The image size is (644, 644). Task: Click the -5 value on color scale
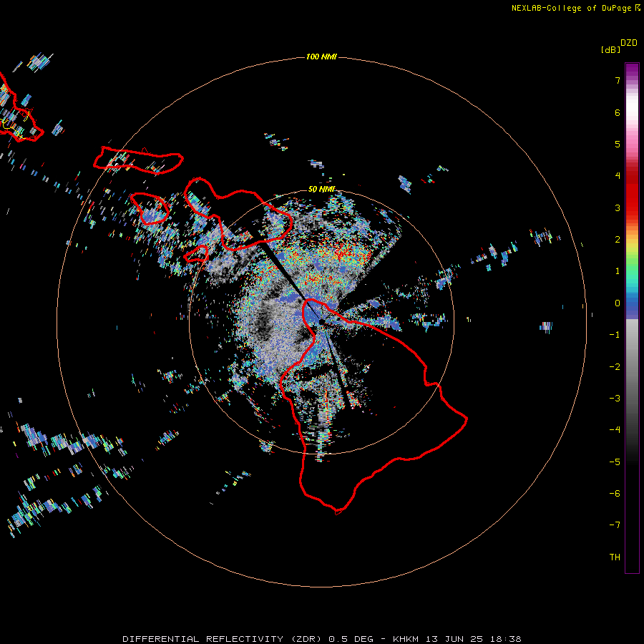click(615, 462)
